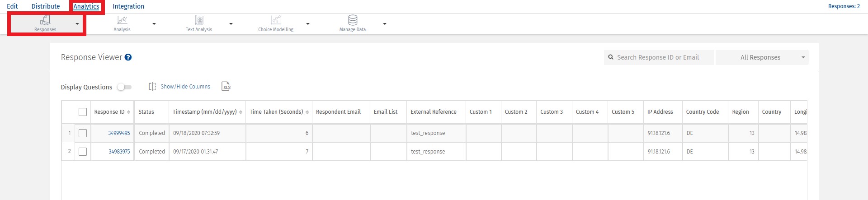Click the Manage Data database icon
The image size is (868, 200).
coord(353,20)
